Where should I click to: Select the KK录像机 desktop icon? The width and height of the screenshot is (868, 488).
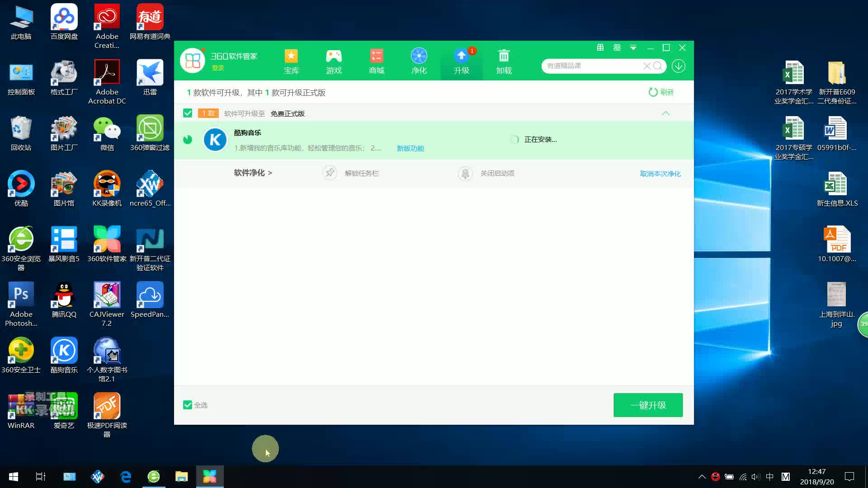(x=107, y=188)
